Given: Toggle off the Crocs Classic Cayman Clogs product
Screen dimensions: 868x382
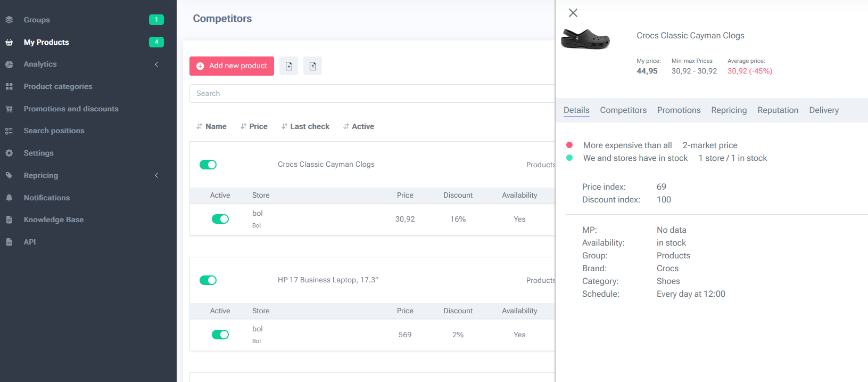Looking at the screenshot, I should [x=208, y=165].
